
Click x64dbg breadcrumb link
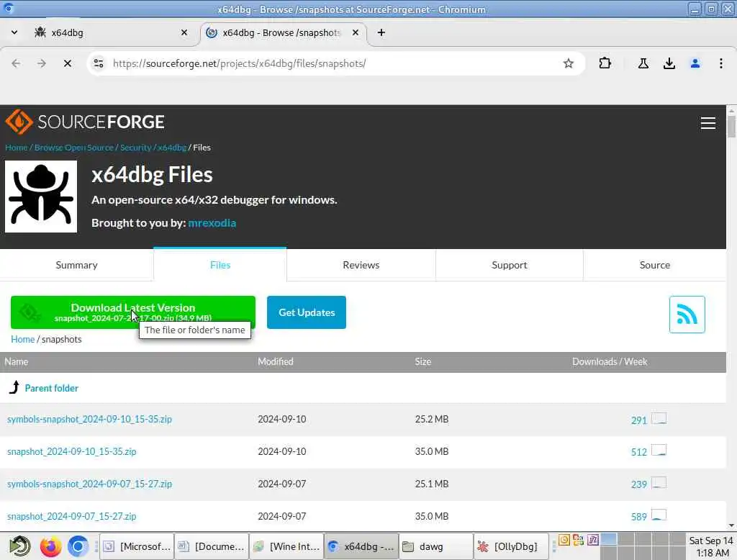click(172, 148)
